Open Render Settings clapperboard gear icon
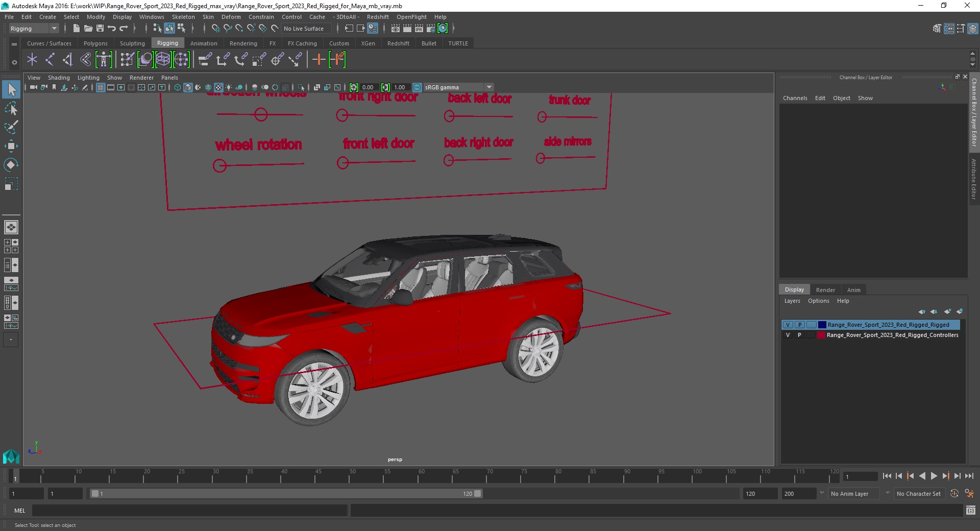Screen dimensions: 980x531 click(x=431, y=29)
